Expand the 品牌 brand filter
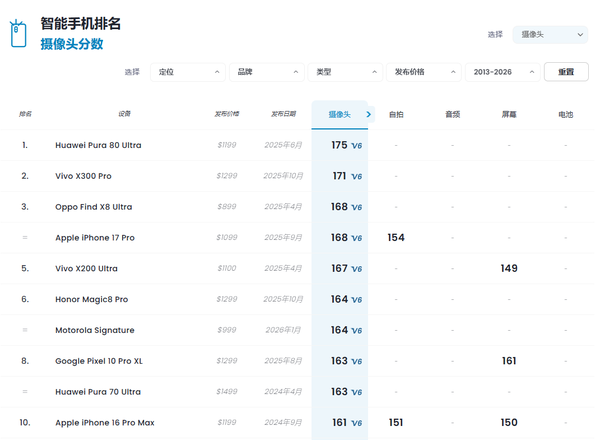The height and width of the screenshot is (440, 600). 266,72
